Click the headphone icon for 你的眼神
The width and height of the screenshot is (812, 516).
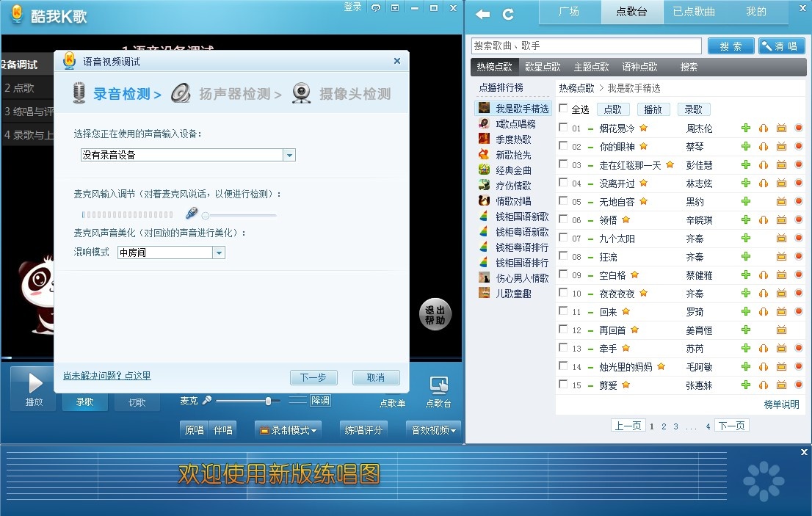[764, 147]
